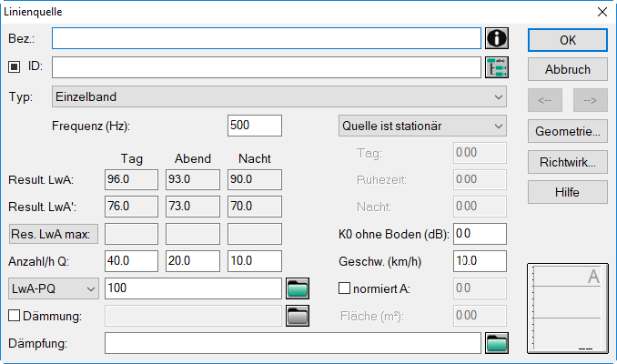Confirm with the OK button

(568, 40)
